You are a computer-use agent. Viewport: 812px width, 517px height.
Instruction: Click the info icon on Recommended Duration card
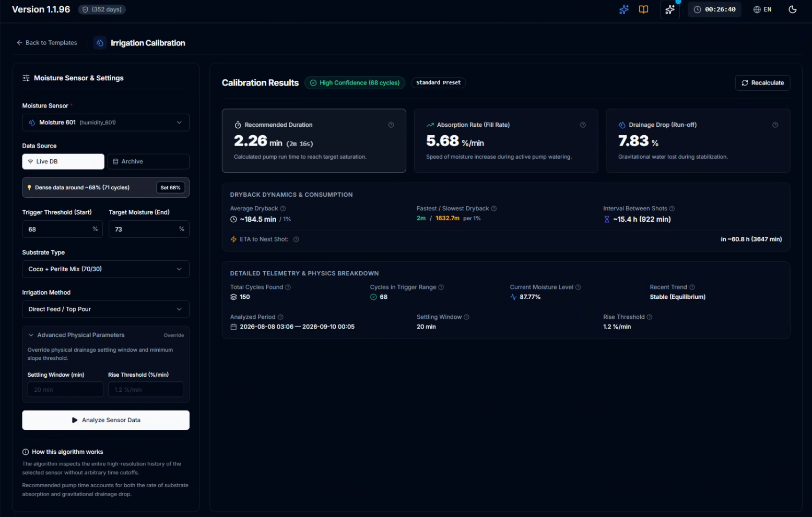pos(391,125)
